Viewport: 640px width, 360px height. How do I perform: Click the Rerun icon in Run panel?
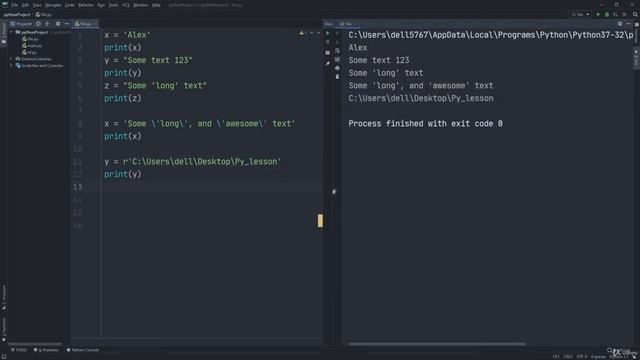coord(328,33)
